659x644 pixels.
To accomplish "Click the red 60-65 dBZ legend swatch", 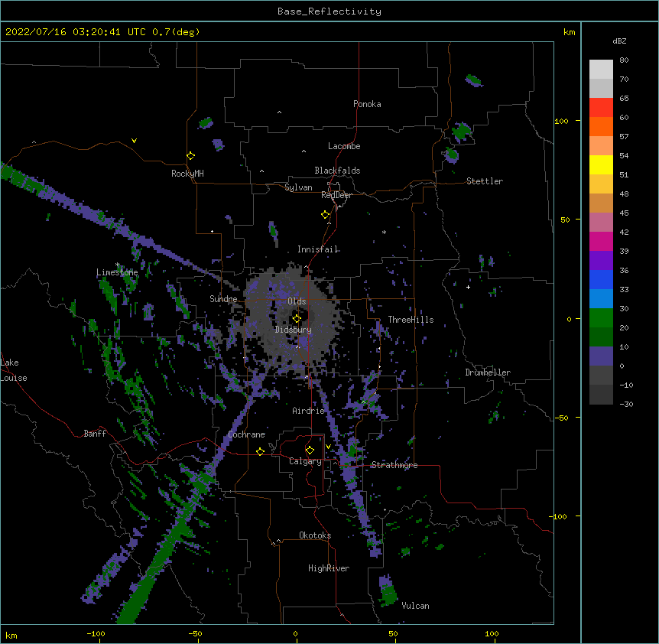I will tap(601, 108).
